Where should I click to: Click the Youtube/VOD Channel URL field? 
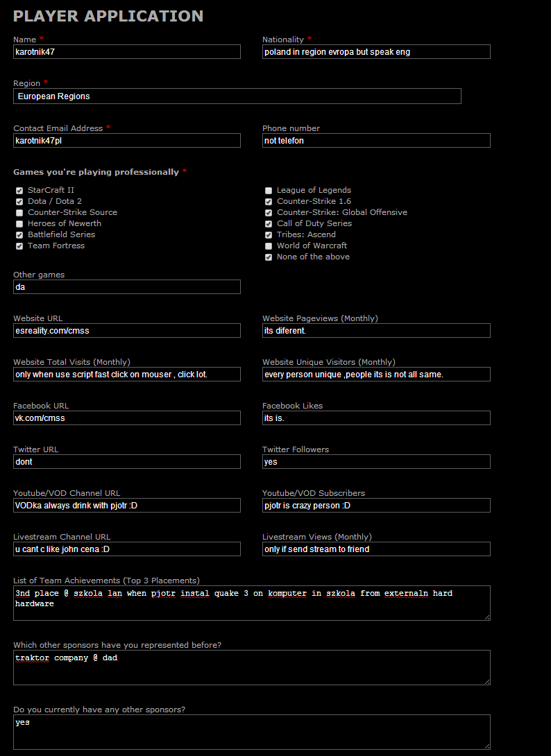(126, 506)
